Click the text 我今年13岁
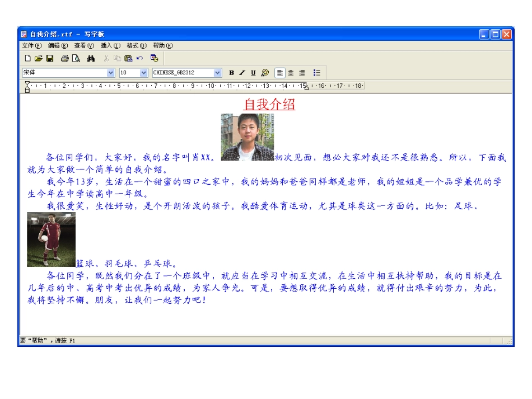 pyautogui.click(x=70, y=182)
